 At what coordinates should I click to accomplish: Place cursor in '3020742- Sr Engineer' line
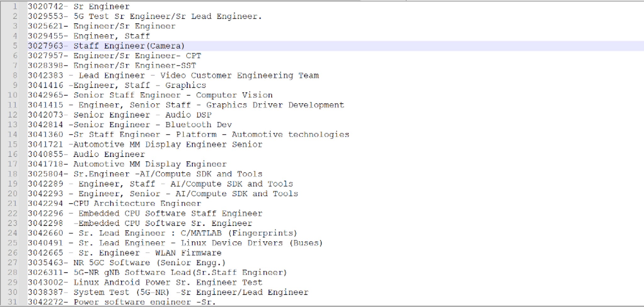(x=79, y=7)
